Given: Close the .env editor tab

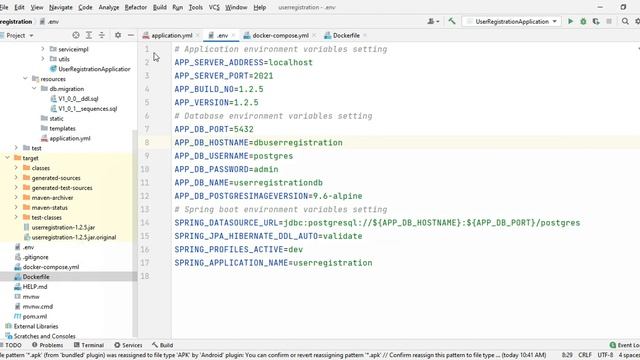Looking at the screenshot, I should (x=233, y=36).
